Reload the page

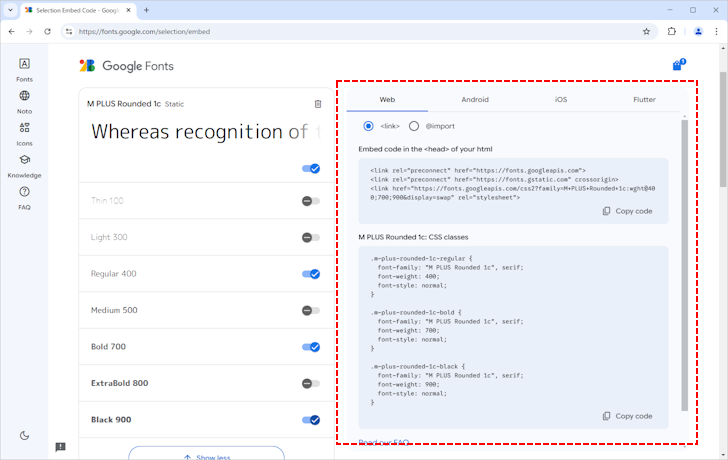point(47,32)
